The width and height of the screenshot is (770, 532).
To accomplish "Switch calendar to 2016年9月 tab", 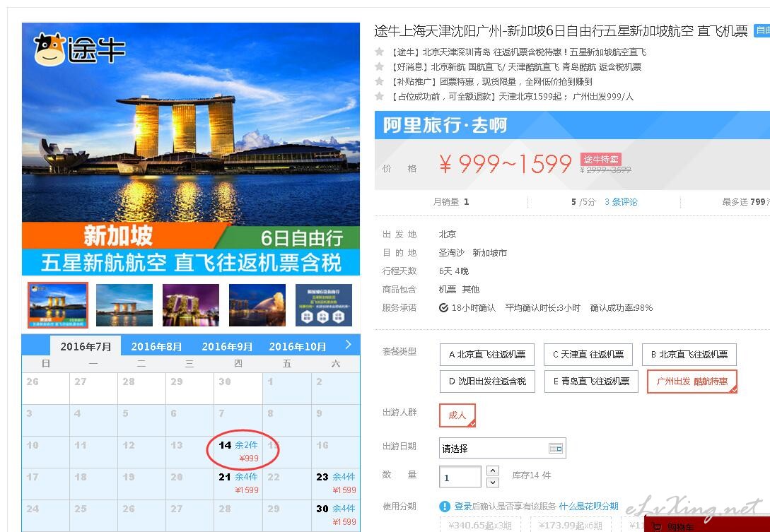I will click(x=227, y=346).
